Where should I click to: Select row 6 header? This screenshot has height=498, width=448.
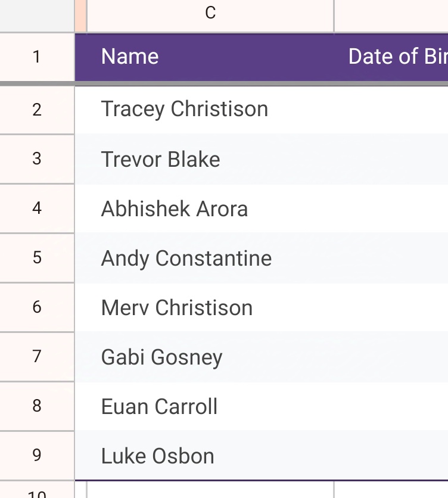37,307
